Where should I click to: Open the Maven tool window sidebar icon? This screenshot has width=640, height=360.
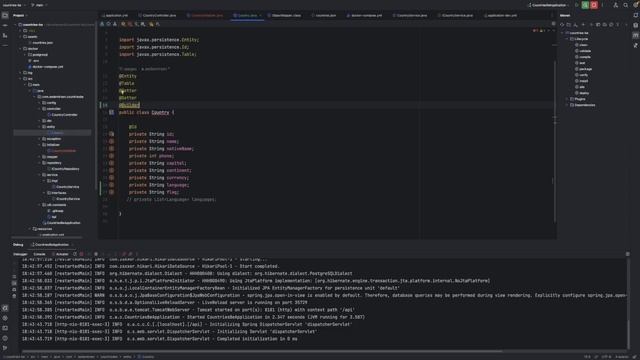[x=636, y=36]
